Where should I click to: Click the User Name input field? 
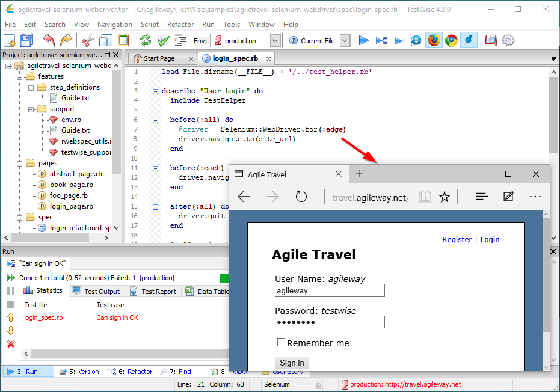(330, 290)
